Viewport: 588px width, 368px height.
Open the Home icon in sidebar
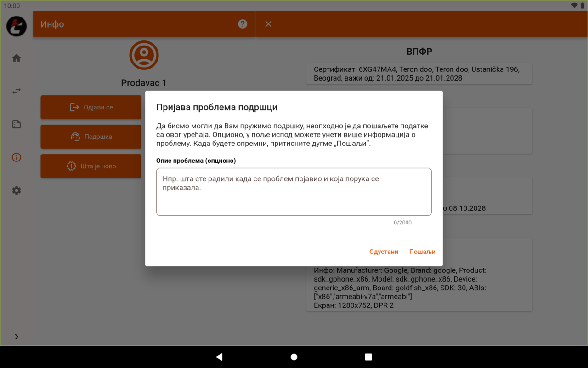17,58
